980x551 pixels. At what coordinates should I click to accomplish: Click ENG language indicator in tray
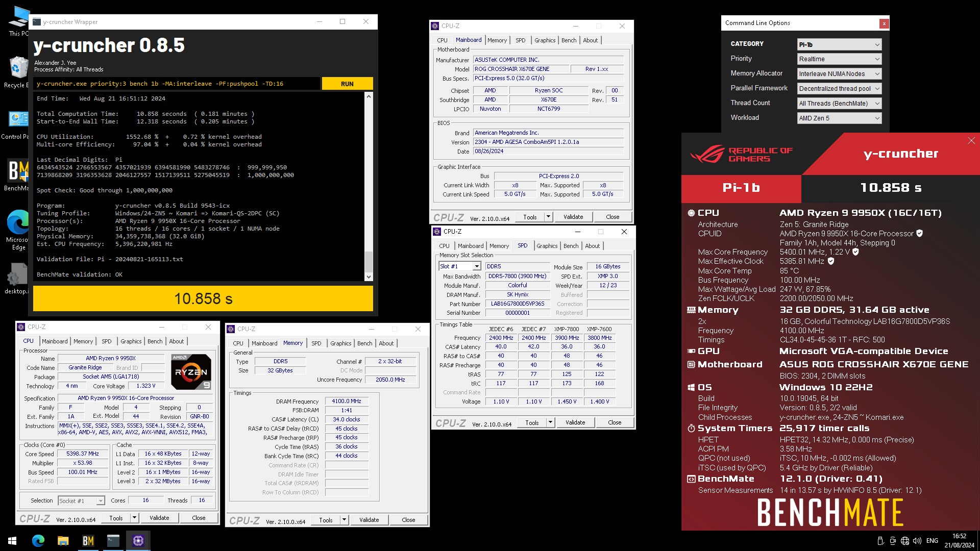click(x=932, y=541)
